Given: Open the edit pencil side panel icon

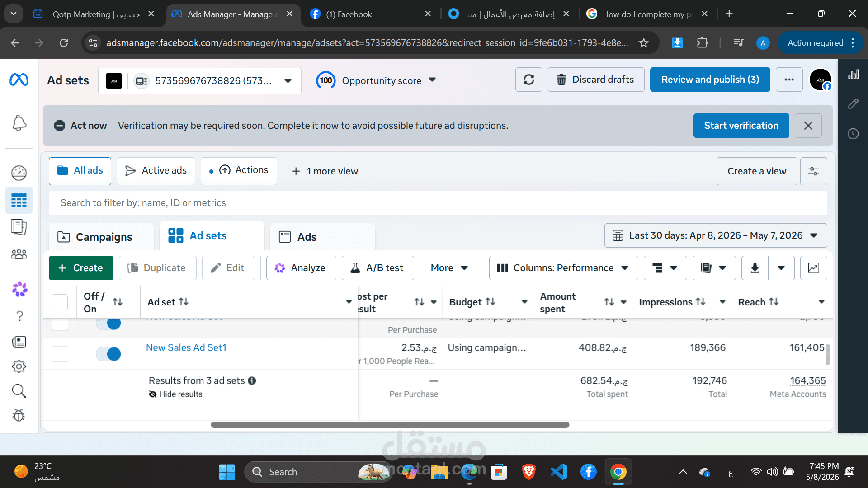Looking at the screenshot, I should click(x=853, y=104).
